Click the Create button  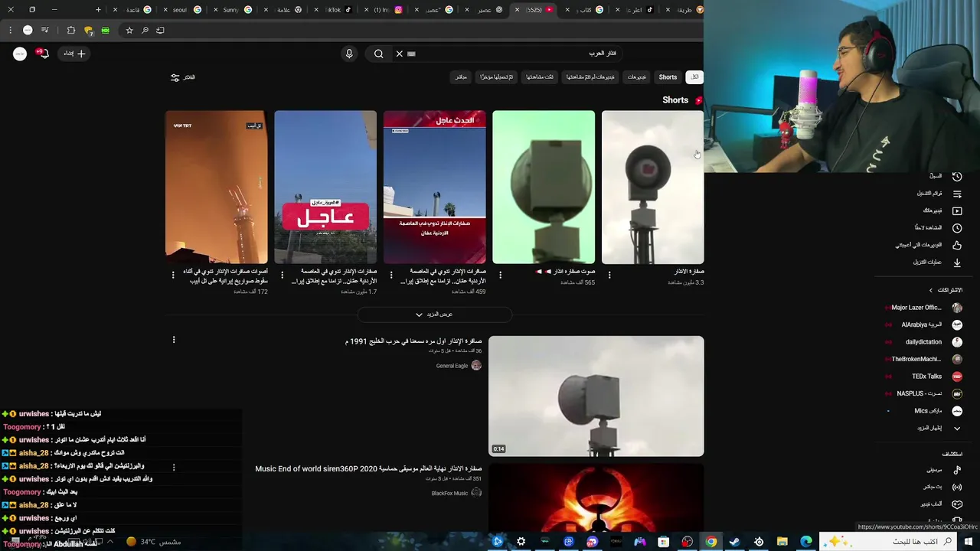point(75,54)
